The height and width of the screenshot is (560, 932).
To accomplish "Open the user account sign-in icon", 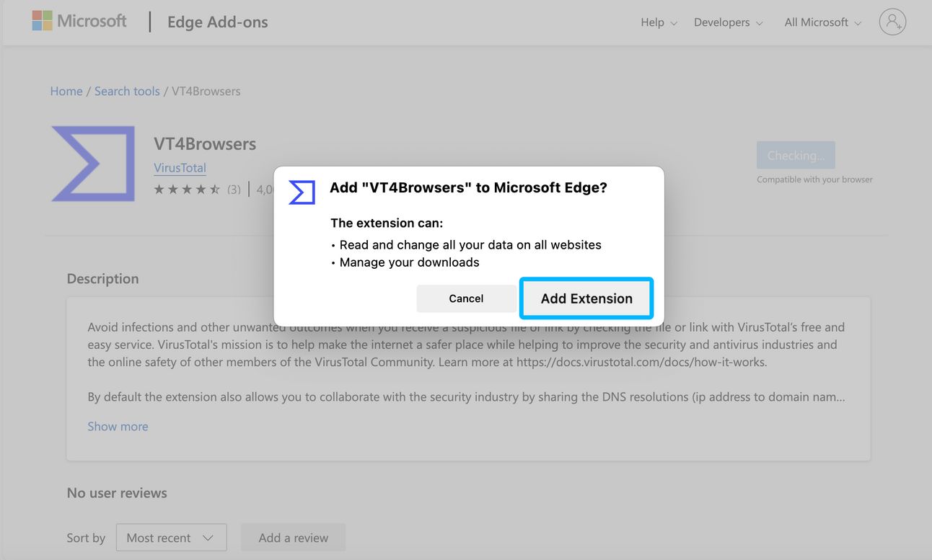I will (x=892, y=22).
